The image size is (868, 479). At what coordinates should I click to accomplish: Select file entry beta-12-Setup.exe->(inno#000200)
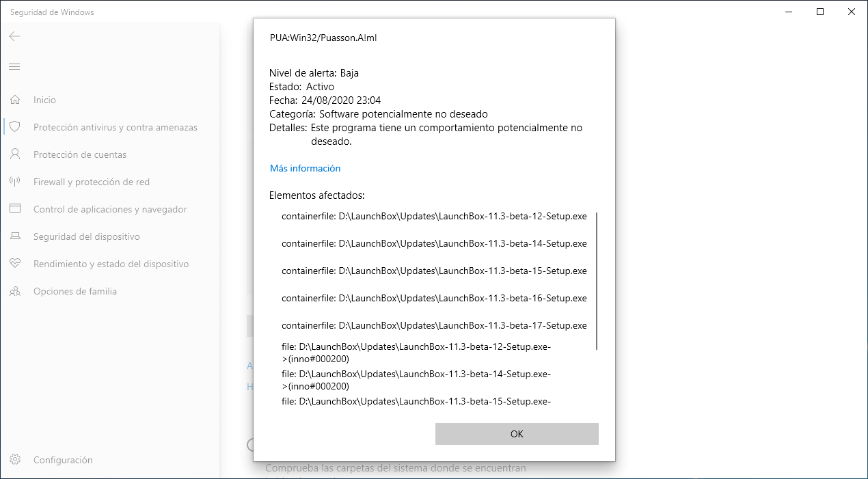416,353
